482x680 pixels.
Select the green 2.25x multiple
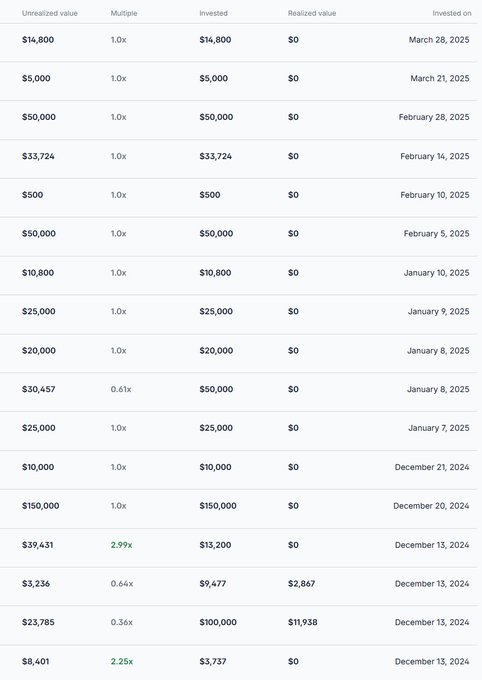coord(121,662)
